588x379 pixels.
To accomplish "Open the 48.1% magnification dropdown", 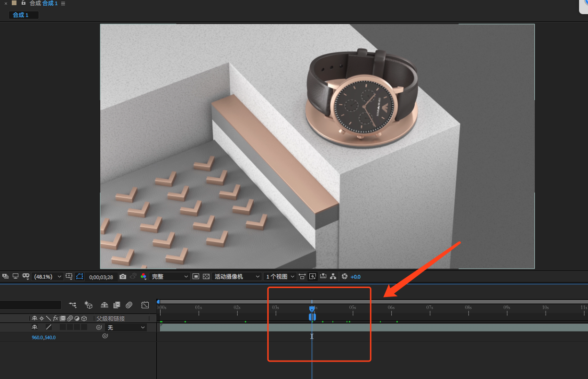I will (x=48, y=277).
